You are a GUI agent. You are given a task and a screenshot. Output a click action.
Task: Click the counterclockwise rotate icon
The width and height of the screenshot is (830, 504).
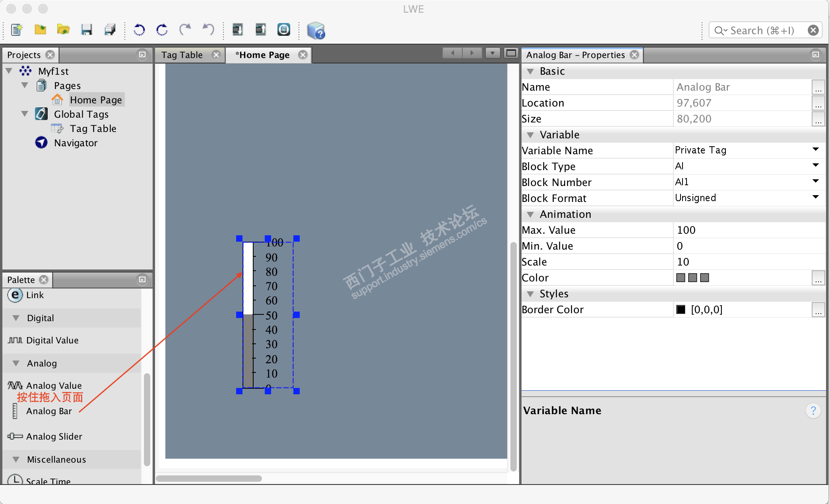pyautogui.click(x=139, y=30)
